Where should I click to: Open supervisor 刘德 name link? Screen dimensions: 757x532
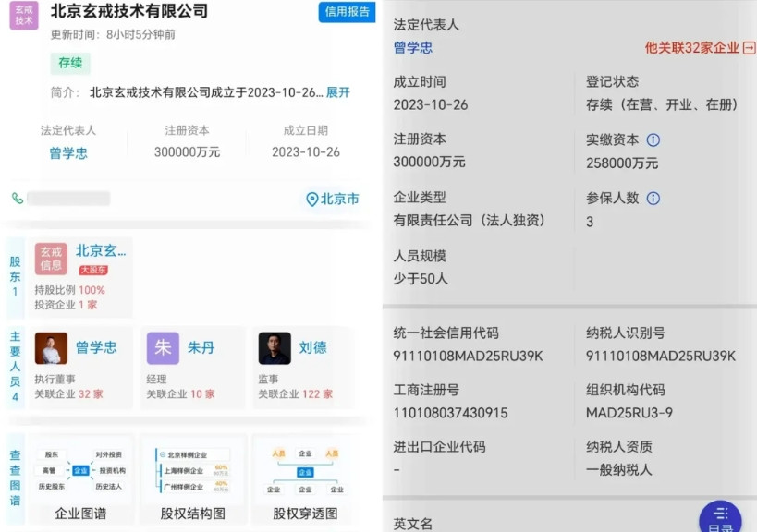point(312,348)
